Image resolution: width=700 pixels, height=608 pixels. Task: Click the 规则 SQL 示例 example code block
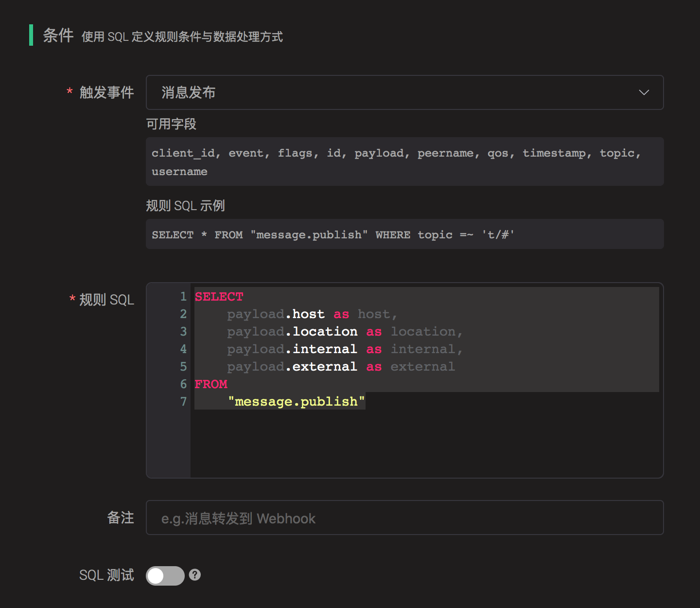[x=404, y=234]
